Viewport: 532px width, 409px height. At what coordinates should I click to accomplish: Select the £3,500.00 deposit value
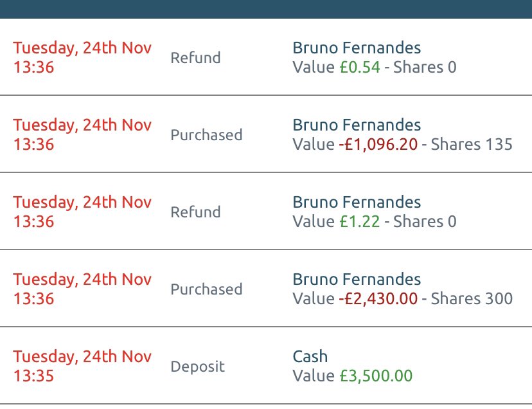tap(376, 376)
